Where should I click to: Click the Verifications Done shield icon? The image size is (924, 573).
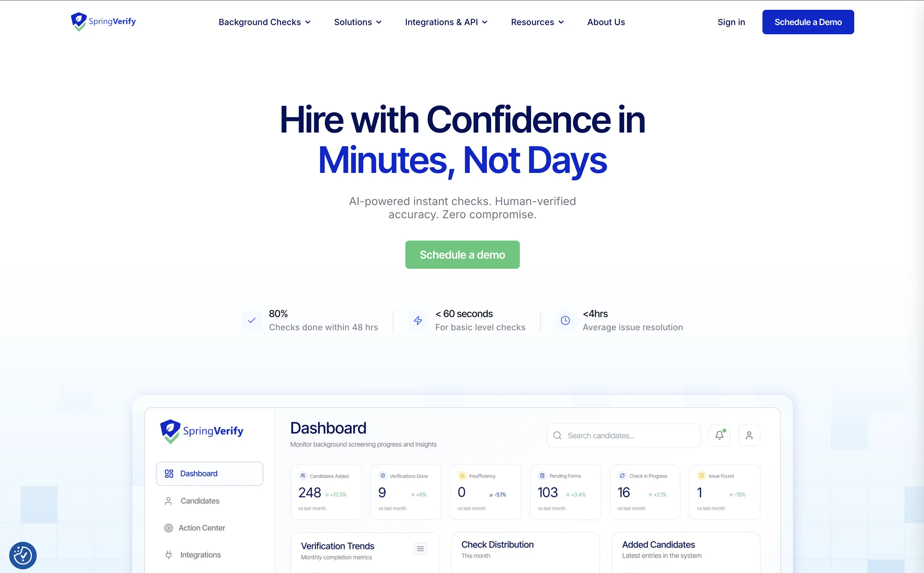383,475
